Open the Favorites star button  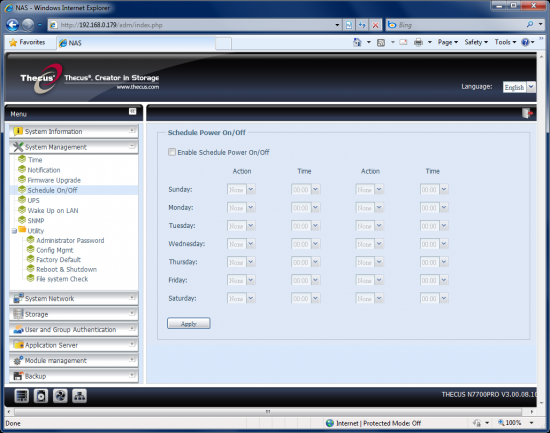click(28, 42)
